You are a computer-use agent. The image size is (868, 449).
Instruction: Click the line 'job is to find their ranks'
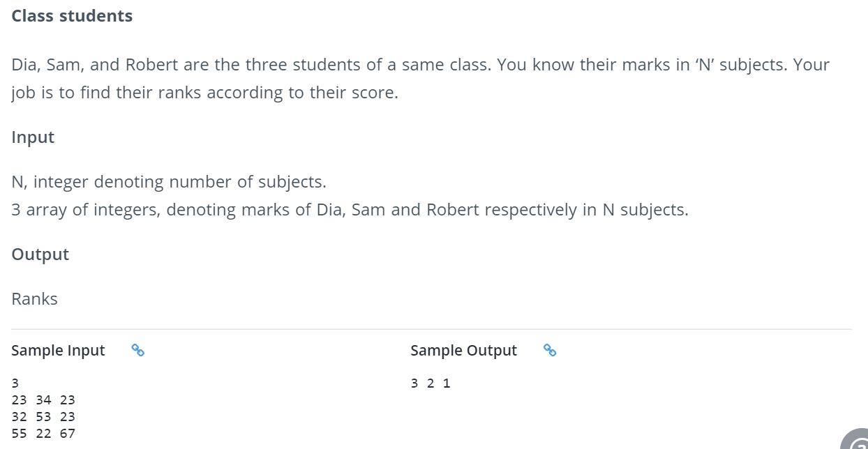tap(204, 93)
